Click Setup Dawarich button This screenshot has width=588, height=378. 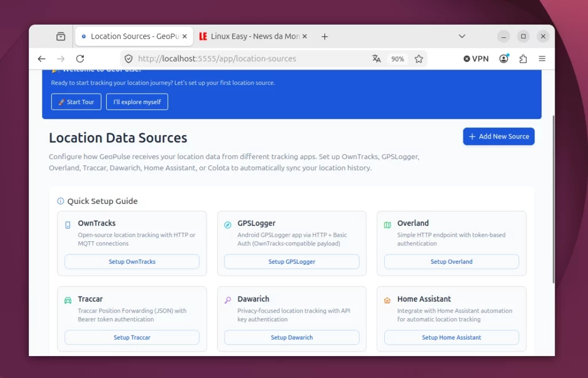point(292,338)
